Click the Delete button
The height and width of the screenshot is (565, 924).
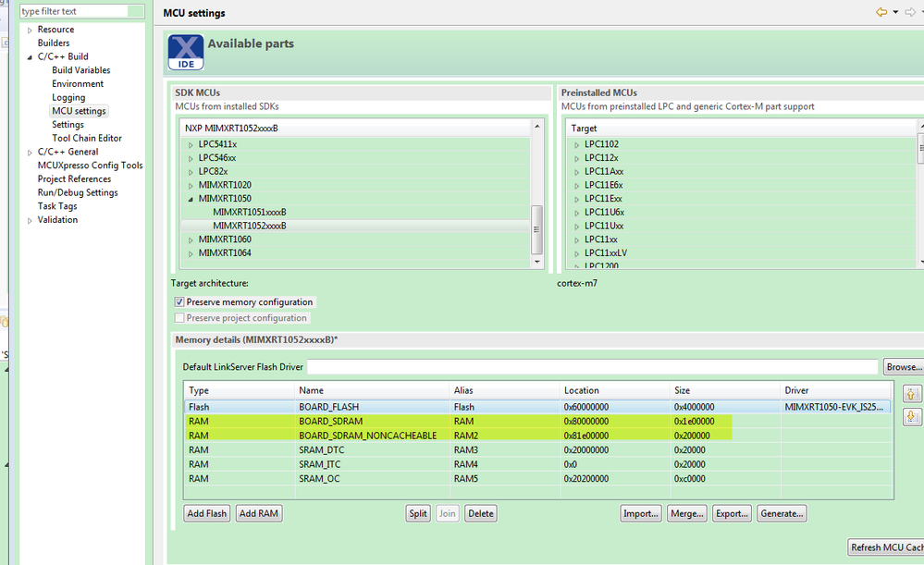(x=481, y=514)
